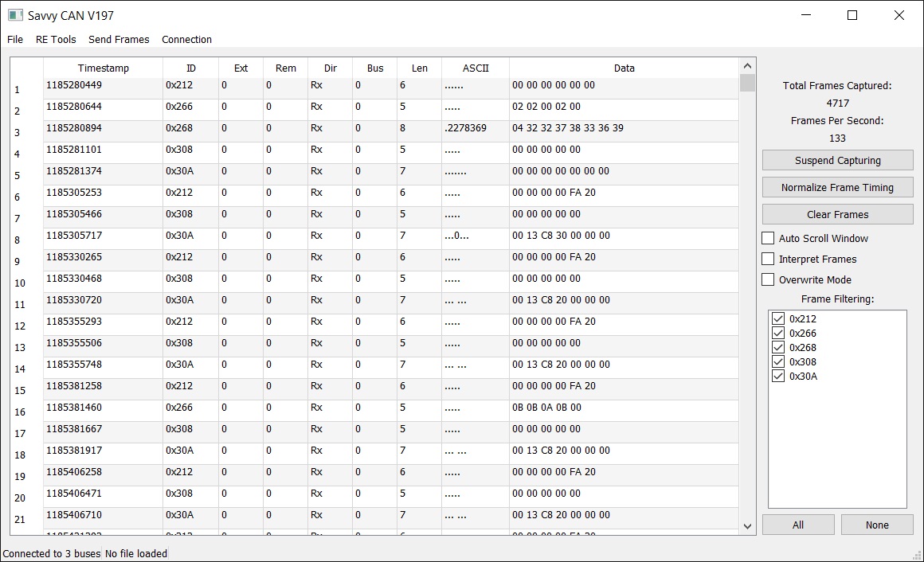Open the RE Tools menu

[56, 39]
